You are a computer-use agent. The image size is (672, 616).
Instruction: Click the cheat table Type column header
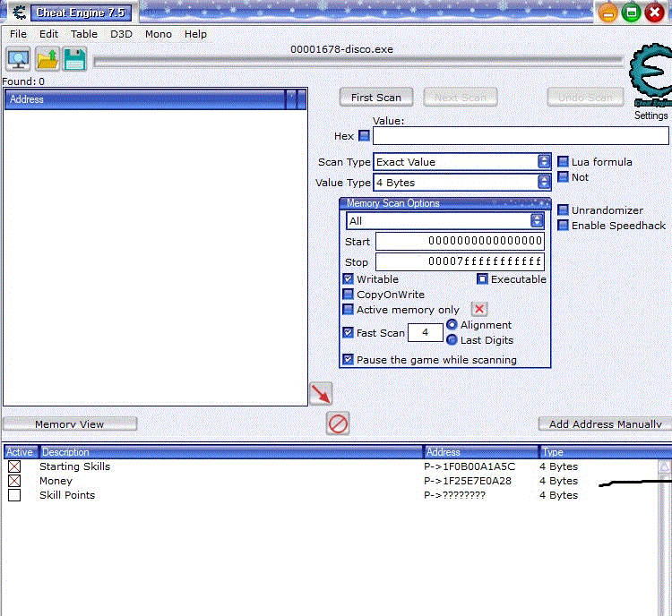(605, 452)
